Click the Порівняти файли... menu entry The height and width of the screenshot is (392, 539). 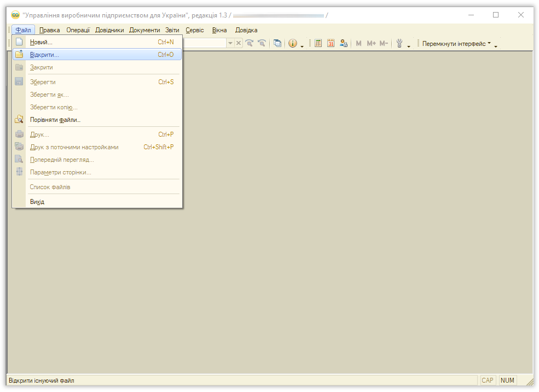(55, 120)
